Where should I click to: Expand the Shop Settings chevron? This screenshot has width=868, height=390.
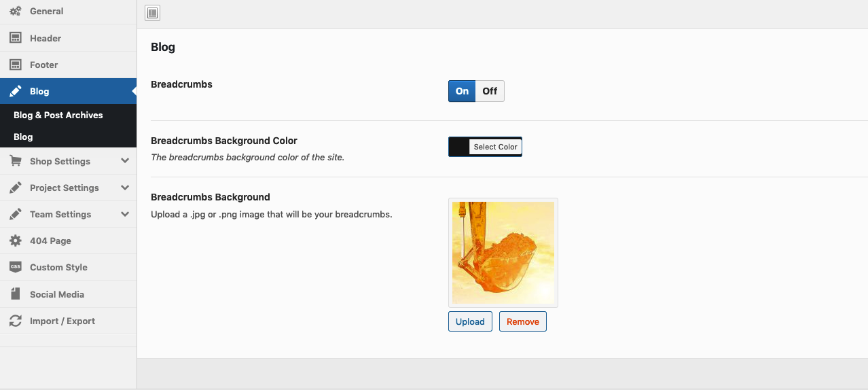coord(125,161)
